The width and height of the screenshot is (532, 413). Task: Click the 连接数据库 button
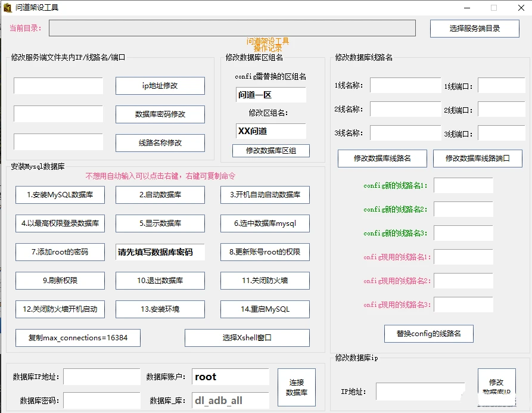tap(296, 387)
